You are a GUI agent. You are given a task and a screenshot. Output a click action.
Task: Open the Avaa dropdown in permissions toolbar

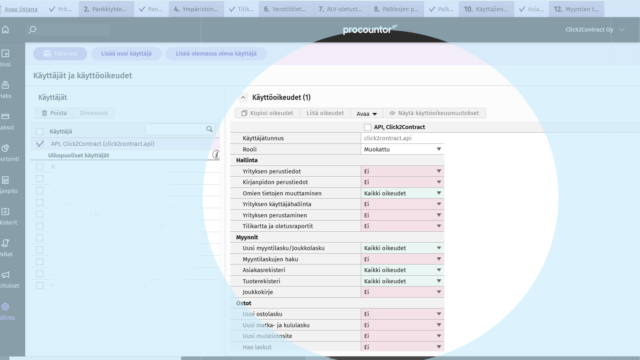click(x=367, y=113)
